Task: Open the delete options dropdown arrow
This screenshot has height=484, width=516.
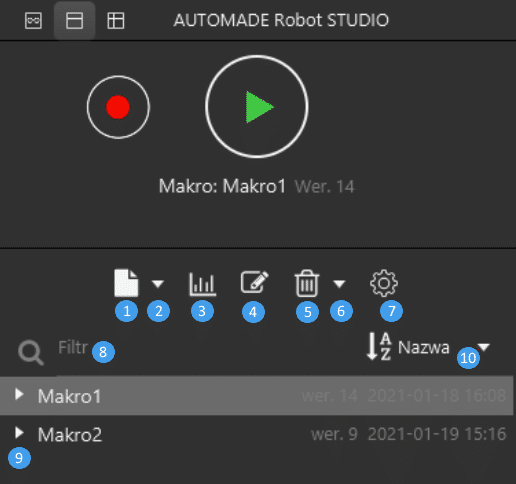Action: [x=339, y=284]
